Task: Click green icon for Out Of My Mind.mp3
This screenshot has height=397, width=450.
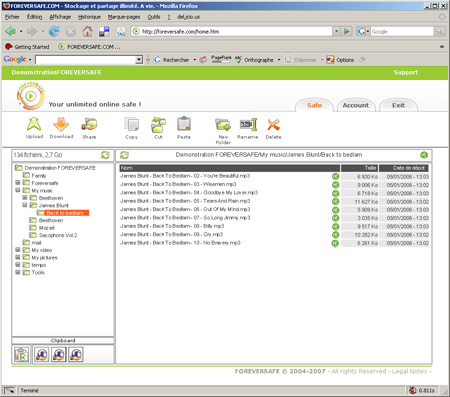Action: click(335, 210)
